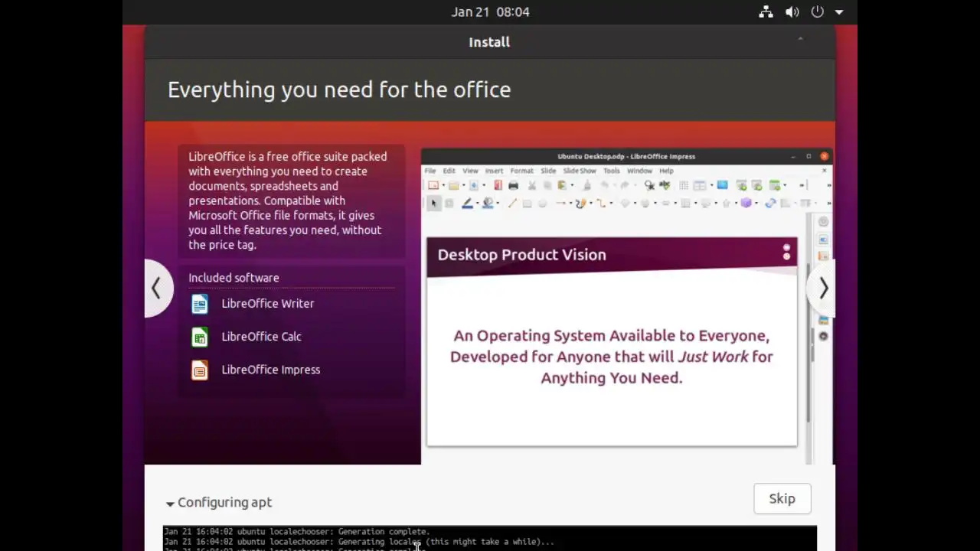This screenshot has height=551, width=980.
Task: Click the LibreOffice Writer icon
Action: point(199,304)
